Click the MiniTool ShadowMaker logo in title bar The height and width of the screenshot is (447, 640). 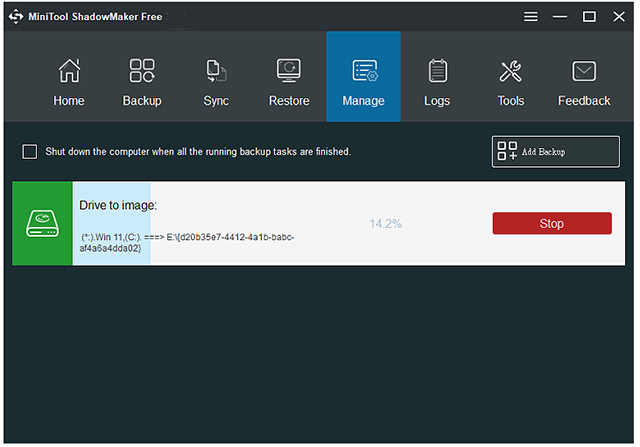click(16, 16)
